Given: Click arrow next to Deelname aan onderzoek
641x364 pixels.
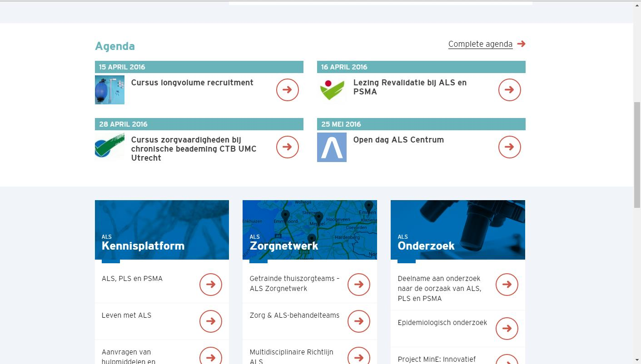Looking at the screenshot, I should [x=507, y=285].
